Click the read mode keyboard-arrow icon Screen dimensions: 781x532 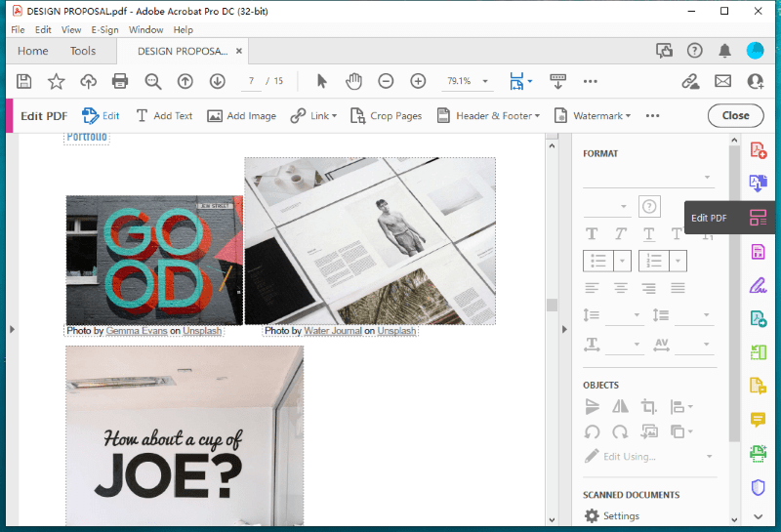click(557, 81)
